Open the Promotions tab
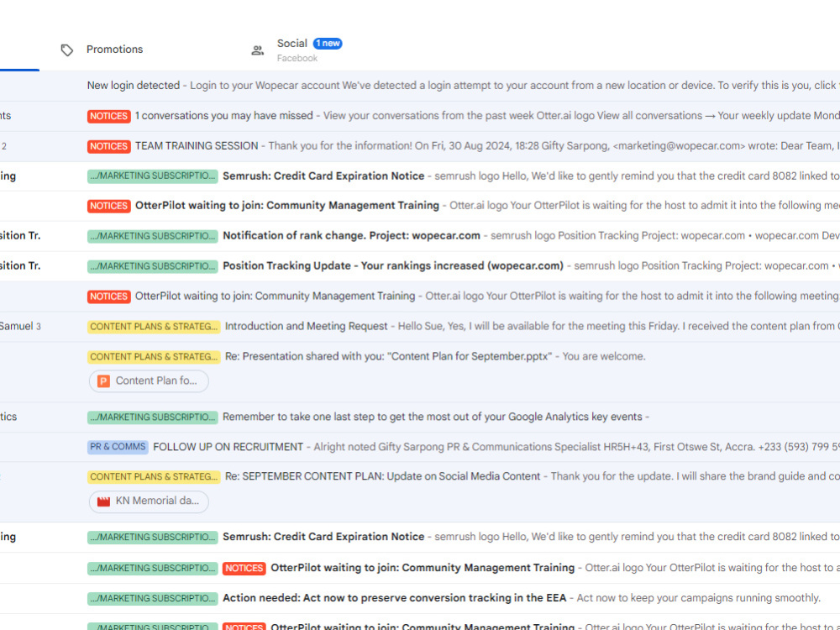Screen dimensions: 840x630 (x=114, y=50)
